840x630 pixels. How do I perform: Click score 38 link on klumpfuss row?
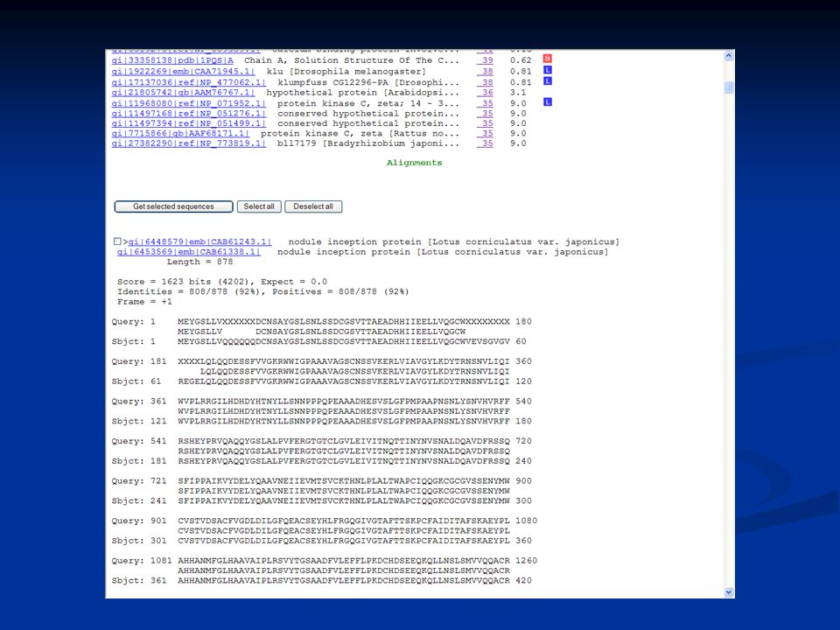click(x=486, y=82)
